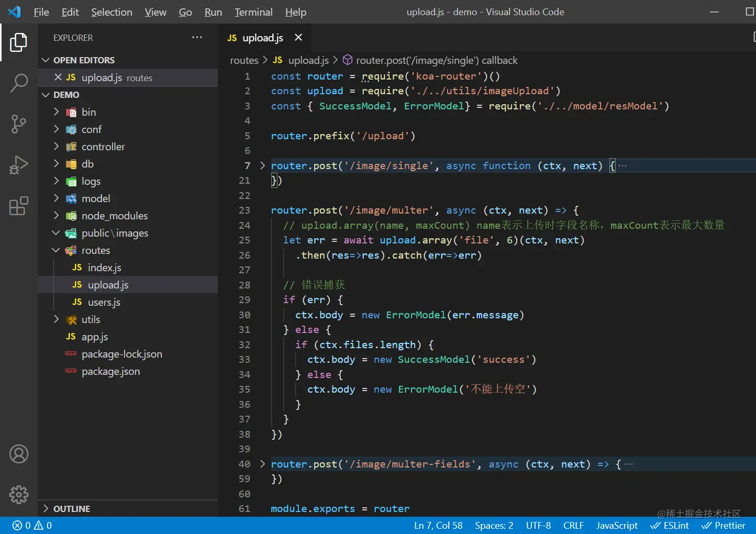Expand the folded block at line 40

262,464
